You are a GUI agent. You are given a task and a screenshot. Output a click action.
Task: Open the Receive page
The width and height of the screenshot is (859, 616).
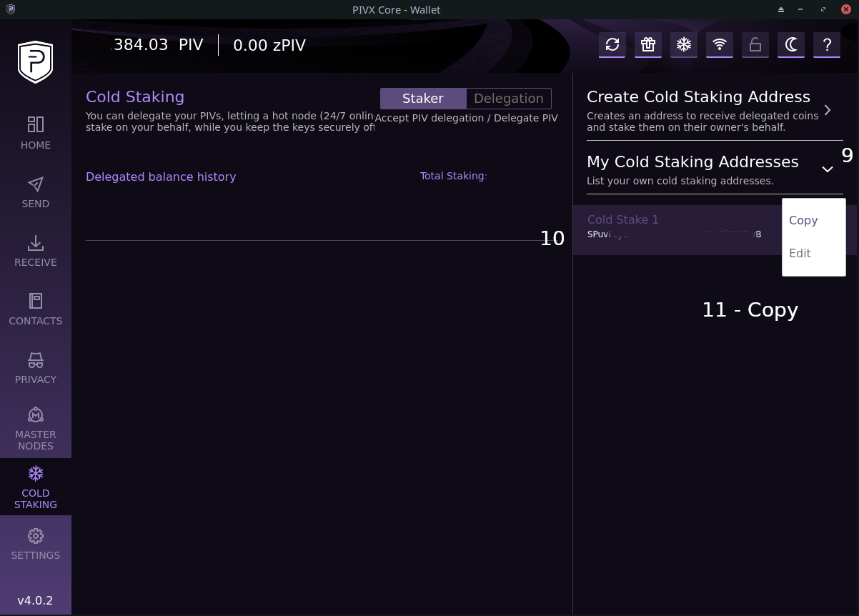(x=36, y=250)
